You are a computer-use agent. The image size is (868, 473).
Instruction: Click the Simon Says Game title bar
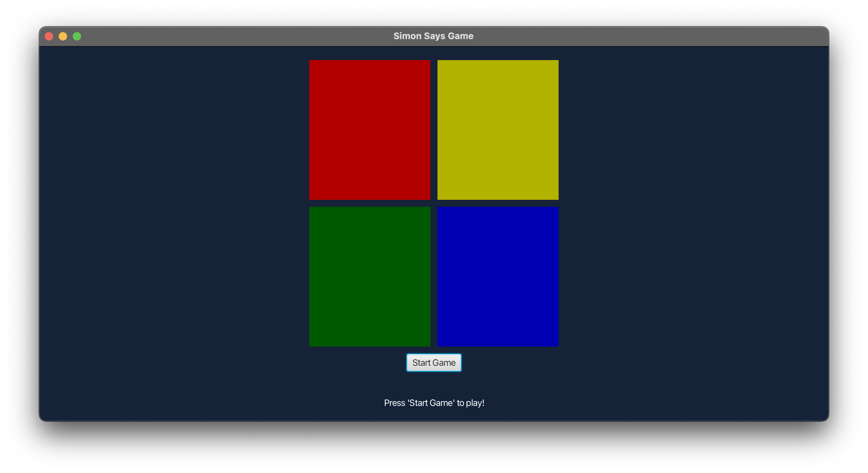tap(433, 36)
